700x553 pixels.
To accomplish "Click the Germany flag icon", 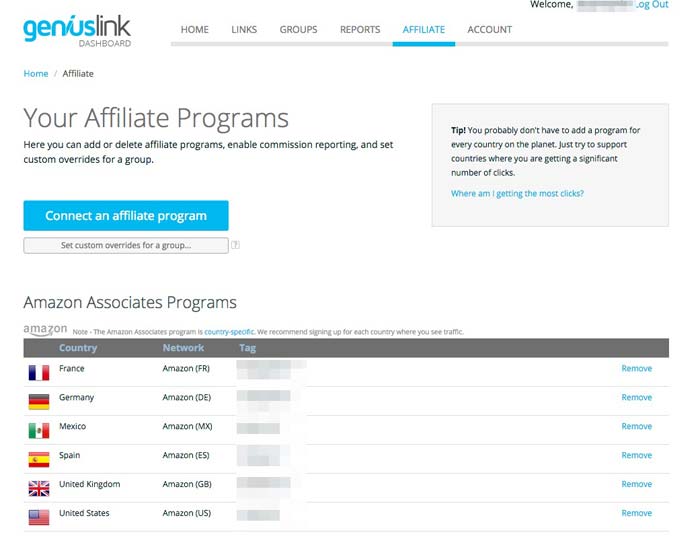I will point(39,402).
